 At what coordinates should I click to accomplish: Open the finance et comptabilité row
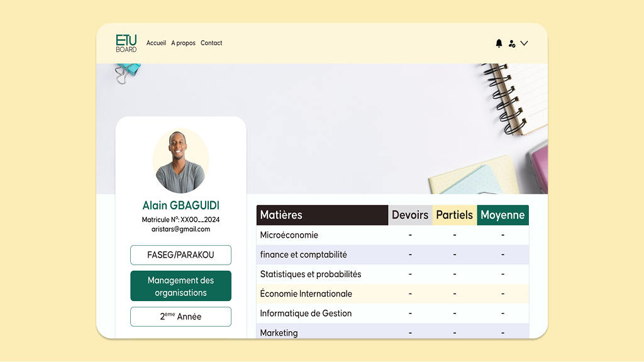[392, 255]
